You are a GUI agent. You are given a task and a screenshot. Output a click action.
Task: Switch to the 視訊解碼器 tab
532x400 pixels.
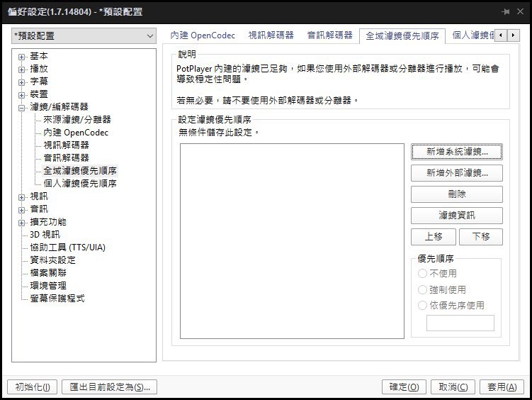point(271,35)
